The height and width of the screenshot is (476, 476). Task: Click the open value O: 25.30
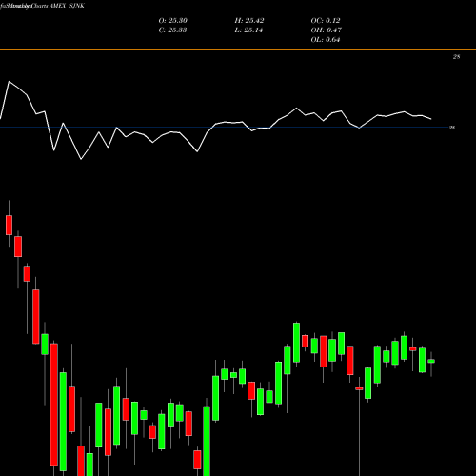tap(173, 21)
